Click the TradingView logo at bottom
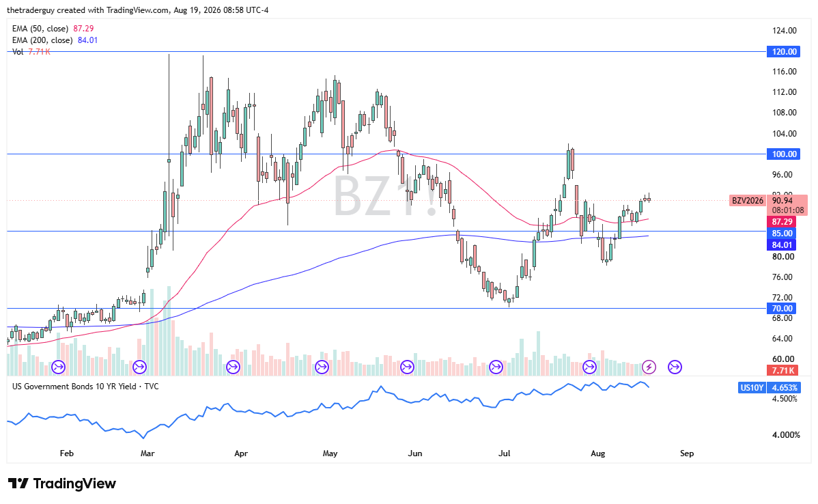The image size is (818, 504). click(x=62, y=484)
